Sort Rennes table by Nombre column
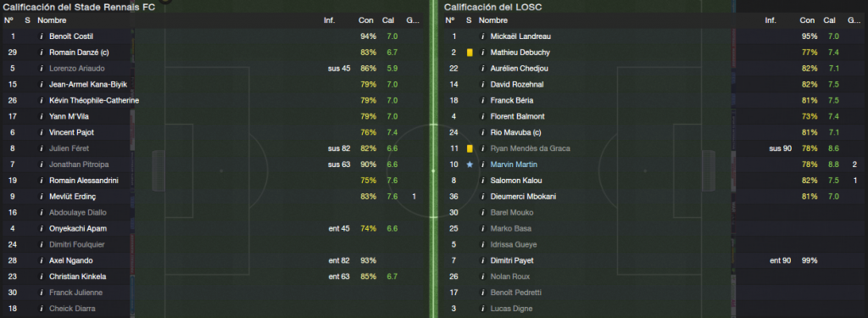Image resolution: width=868 pixels, height=318 pixels. 52,20
